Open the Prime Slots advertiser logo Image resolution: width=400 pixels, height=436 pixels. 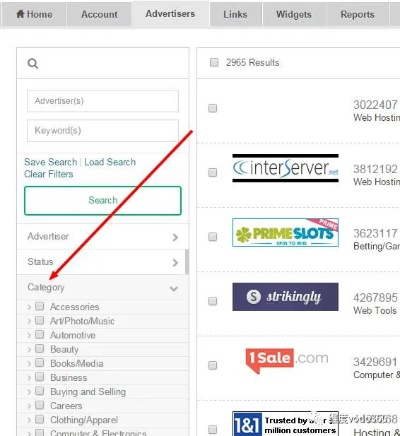pyautogui.click(x=285, y=232)
